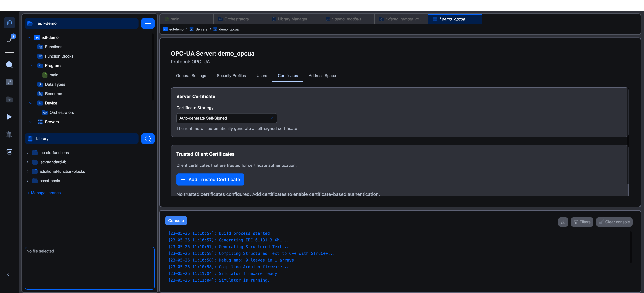Image resolution: width=644 pixels, height=293 pixels.
Task: Click Device folder icon
Action: 40,103
